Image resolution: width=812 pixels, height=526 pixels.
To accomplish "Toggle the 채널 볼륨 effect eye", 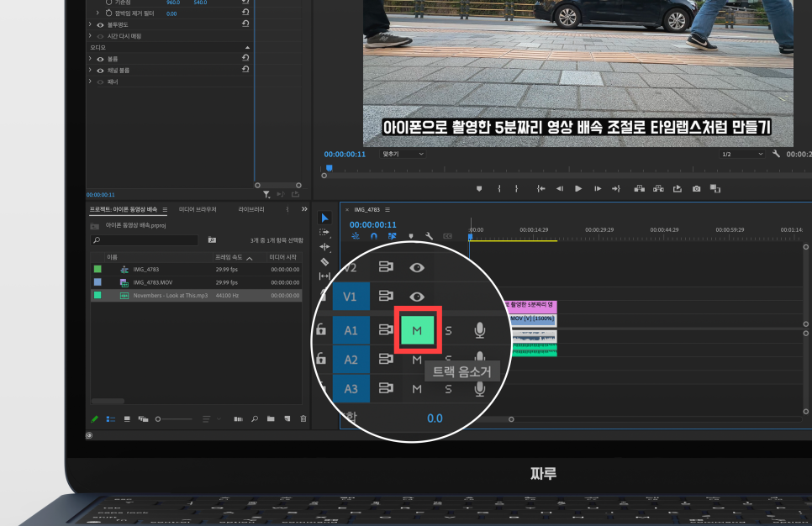I will coord(101,71).
